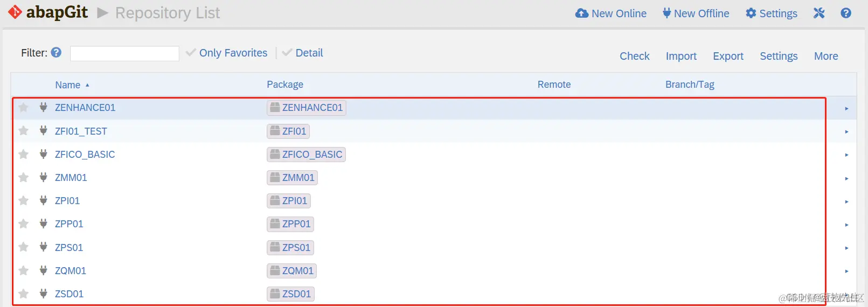Image resolution: width=868 pixels, height=307 pixels.
Task: Expand row actions arrow for ZQM01
Action: pos(846,271)
